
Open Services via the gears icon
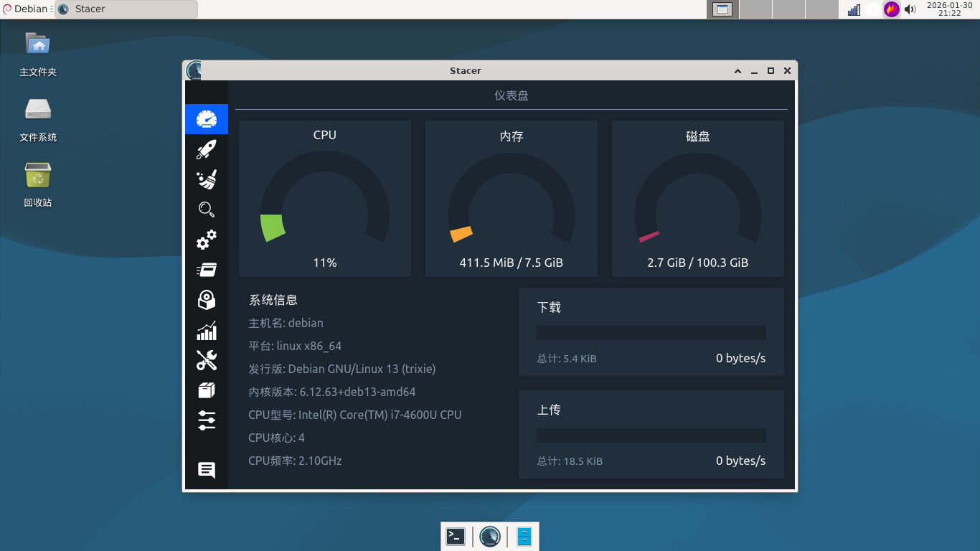207,240
